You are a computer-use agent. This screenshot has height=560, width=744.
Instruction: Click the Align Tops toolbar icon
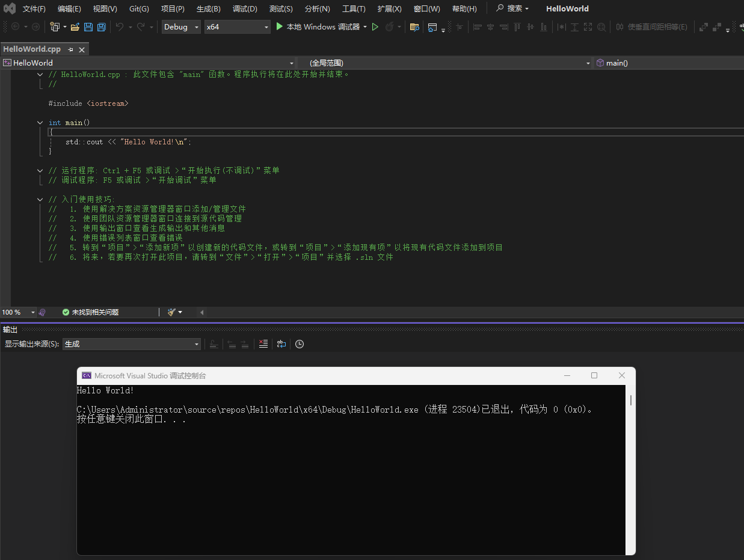[x=517, y=27]
